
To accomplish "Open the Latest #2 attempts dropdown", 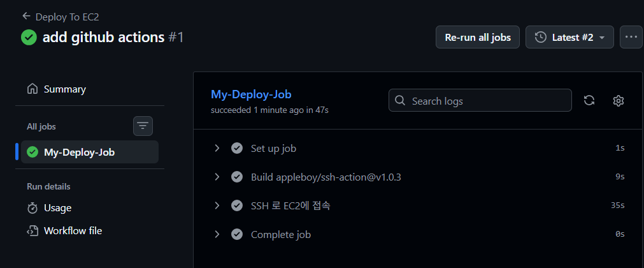I will click(569, 37).
